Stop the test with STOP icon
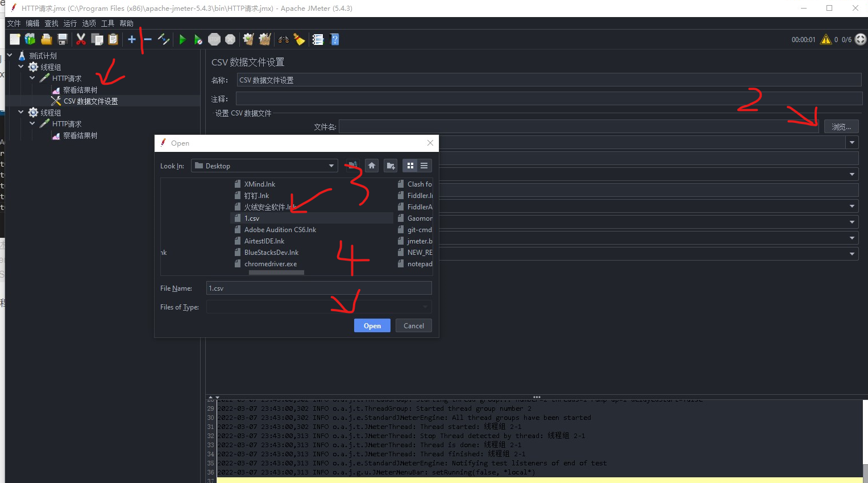This screenshot has height=483, width=868. pos(214,39)
